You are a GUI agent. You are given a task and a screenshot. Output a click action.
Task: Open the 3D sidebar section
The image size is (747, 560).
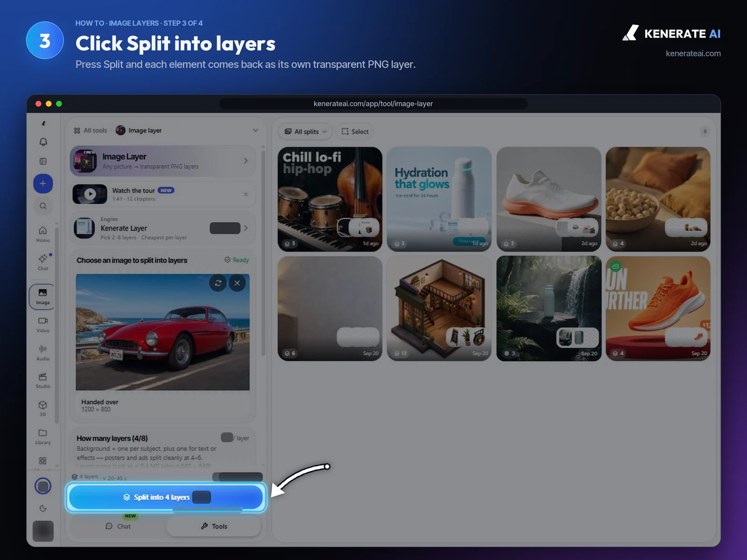[x=43, y=408]
